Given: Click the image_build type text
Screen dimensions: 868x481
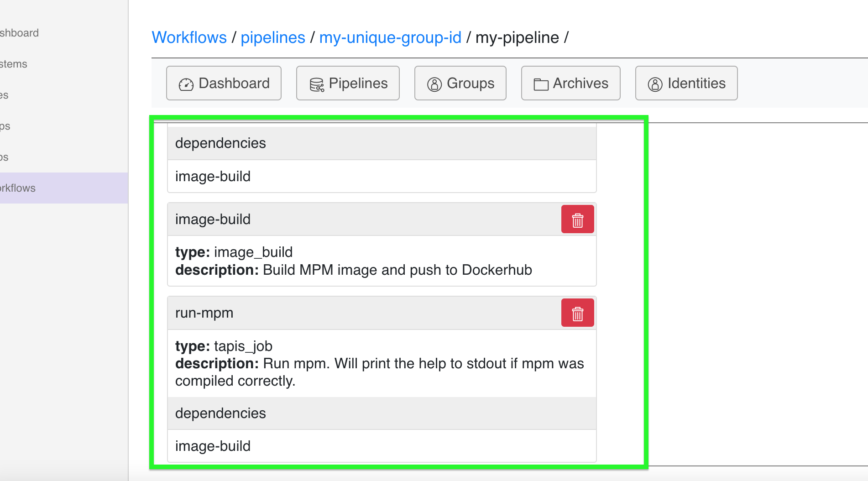Looking at the screenshot, I should click(253, 252).
